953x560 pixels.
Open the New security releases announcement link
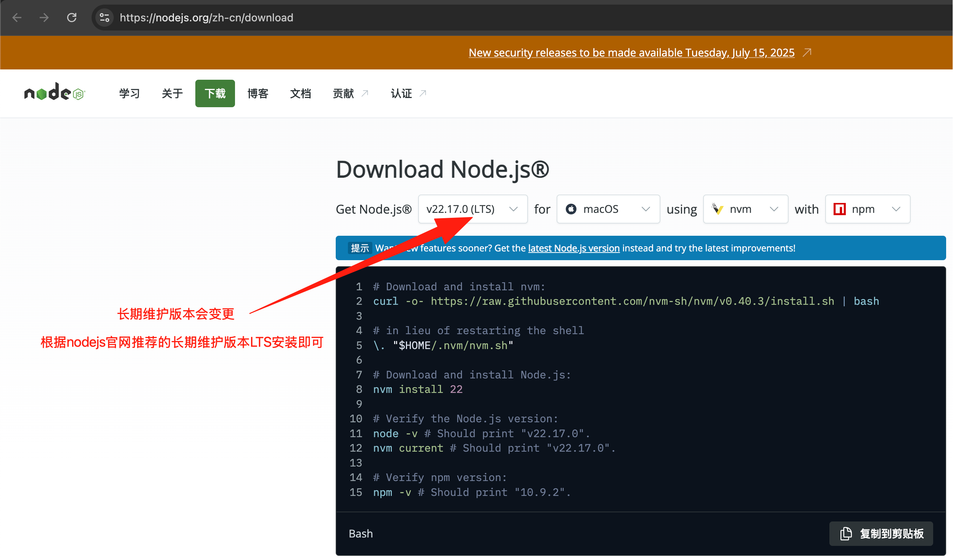[631, 52]
